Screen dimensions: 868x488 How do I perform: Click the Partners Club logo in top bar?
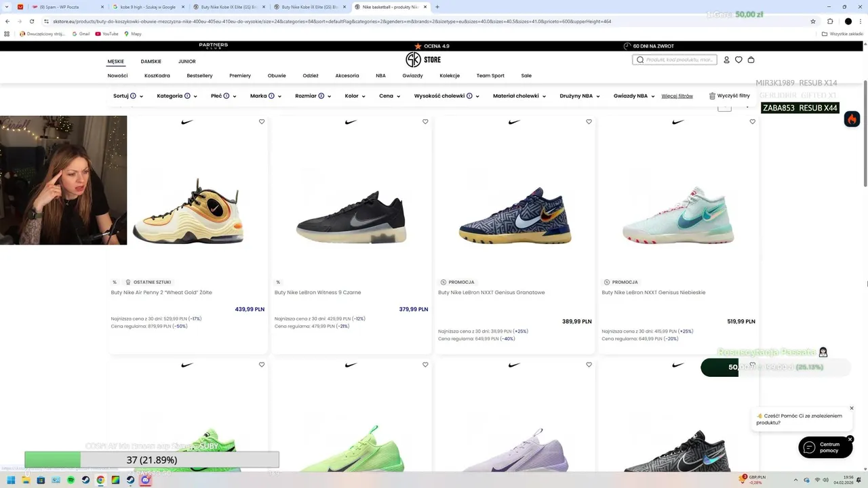[214, 46]
